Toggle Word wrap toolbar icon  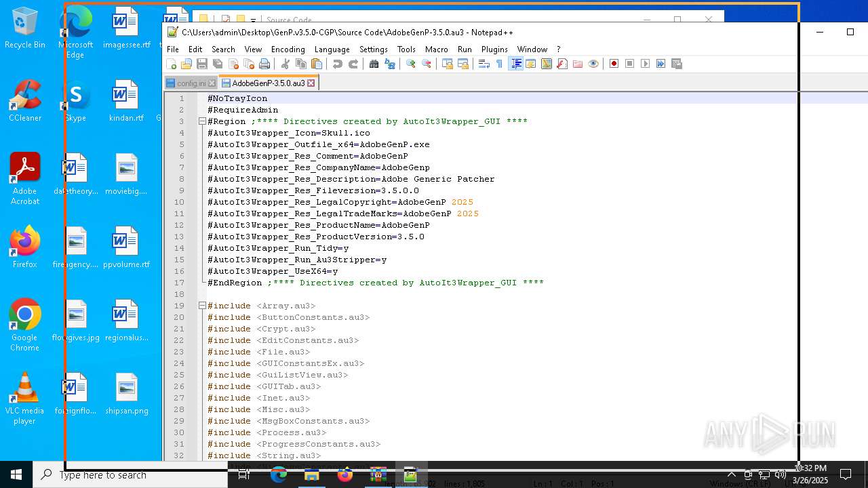point(484,64)
